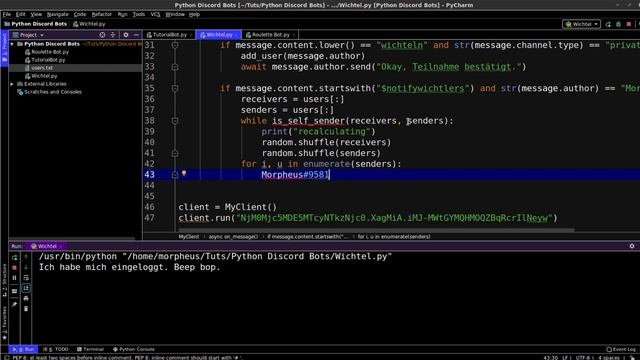Screen dimensions: 640x360
Task: Collapse code fold on line 35
Action: pos(175,89)
